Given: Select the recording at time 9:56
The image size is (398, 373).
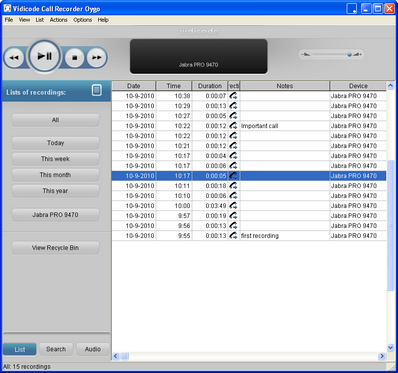Looking at the screenshot, I should (249, 226).
